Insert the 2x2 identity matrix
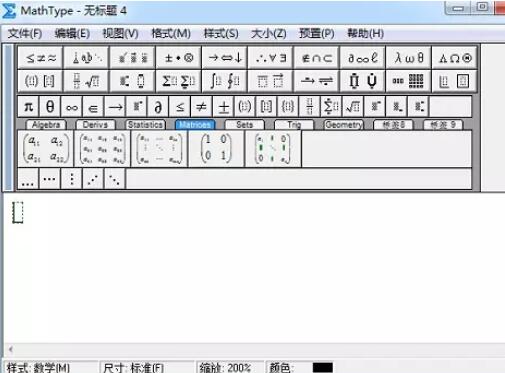 click(x=216, y=149)
